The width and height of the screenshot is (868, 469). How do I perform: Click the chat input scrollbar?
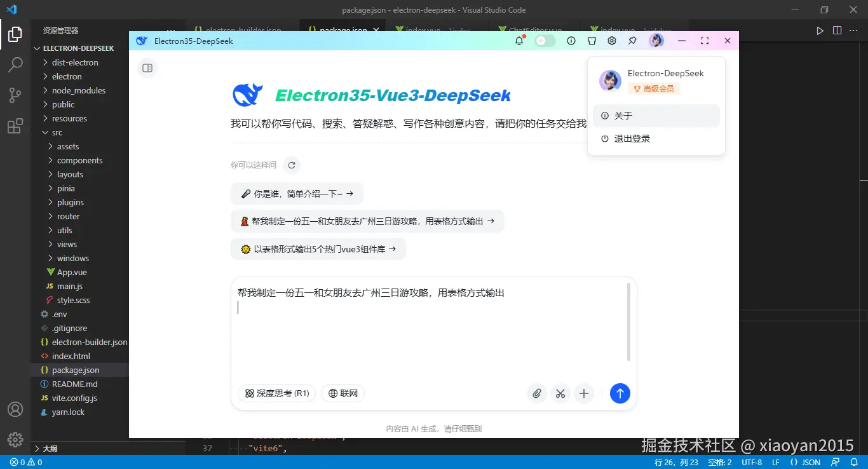[629, 323]
